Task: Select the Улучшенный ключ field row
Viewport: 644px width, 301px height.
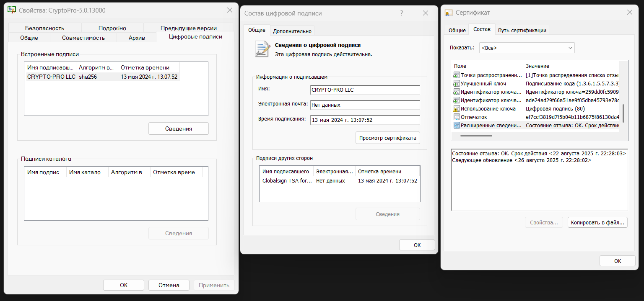Action: point(535,84)
